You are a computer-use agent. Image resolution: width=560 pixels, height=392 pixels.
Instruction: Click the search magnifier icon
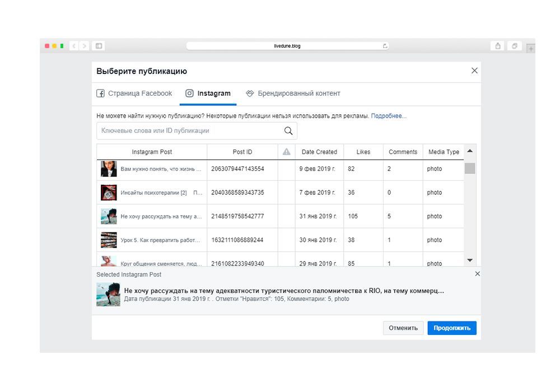click(288, 131)
